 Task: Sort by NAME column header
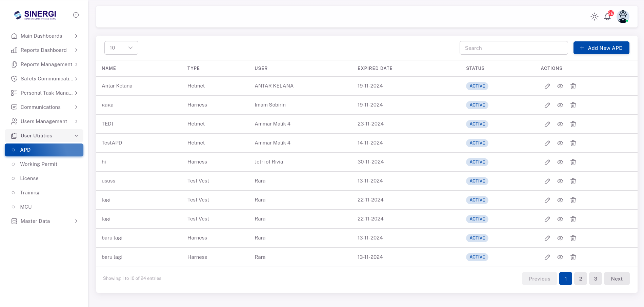(109, 68)
